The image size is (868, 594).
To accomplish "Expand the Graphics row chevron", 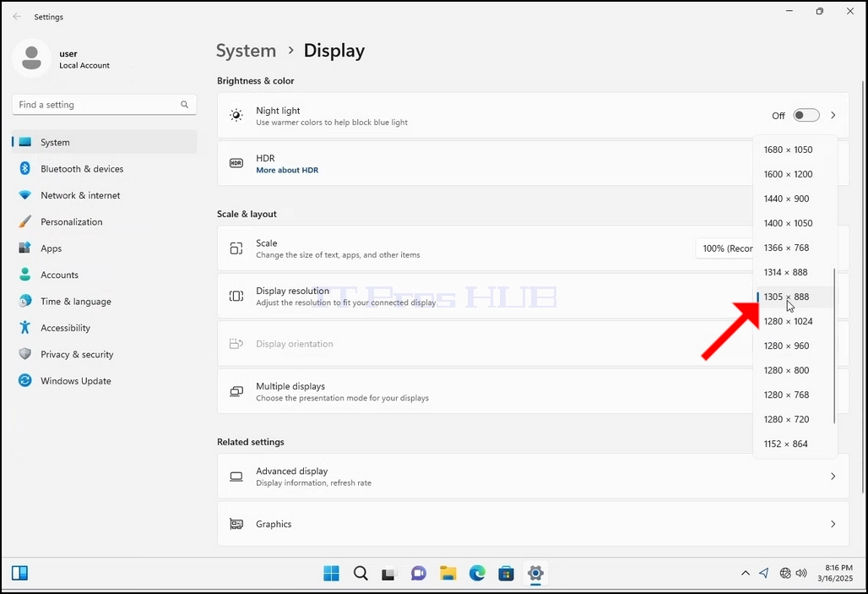I will [833, 524].
